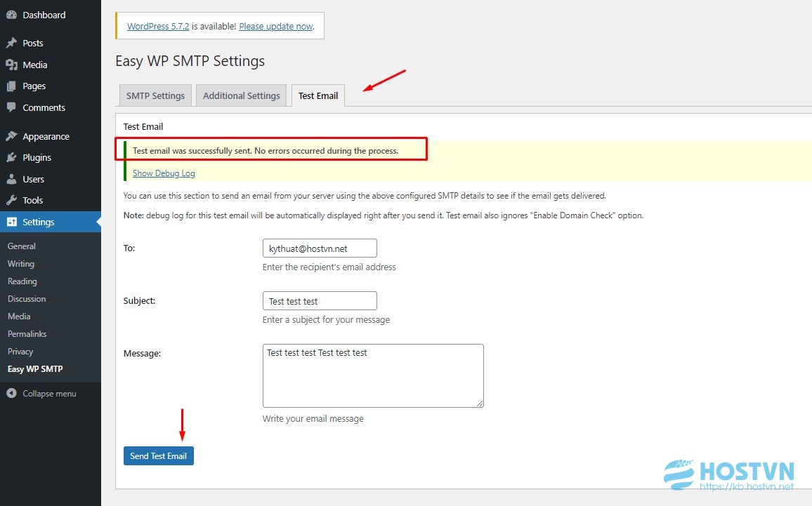
Task: Click into the Message textarea
Action: pyautogui.click(x=373, y=375)
